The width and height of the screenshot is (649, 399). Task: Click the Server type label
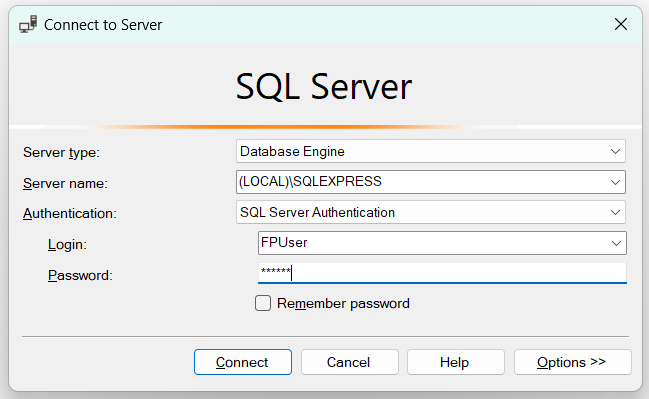61,153
